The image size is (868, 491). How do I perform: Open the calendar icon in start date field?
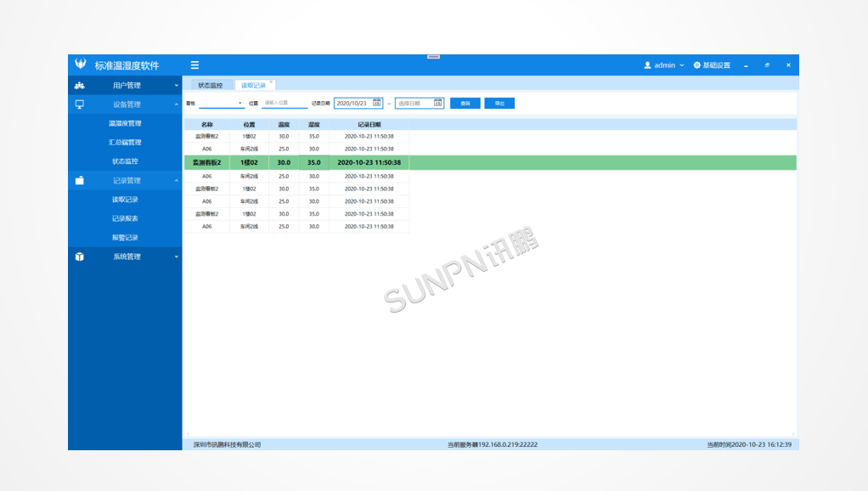coord(377,103)
